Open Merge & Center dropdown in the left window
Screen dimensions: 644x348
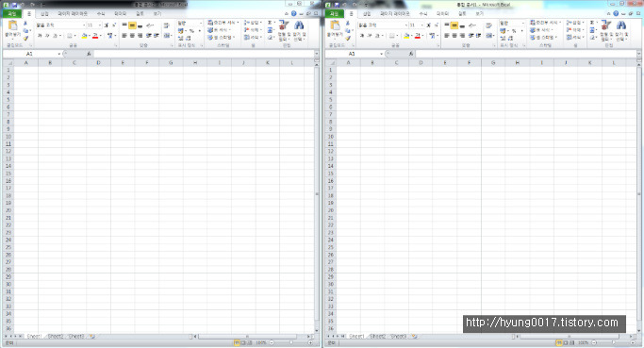171,36
